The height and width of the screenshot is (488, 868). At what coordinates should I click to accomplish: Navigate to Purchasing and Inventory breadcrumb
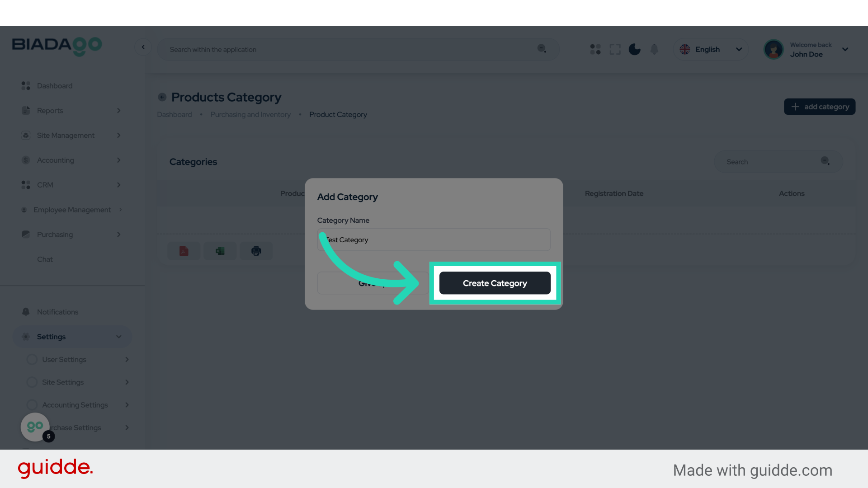click(x=250, y=114)
